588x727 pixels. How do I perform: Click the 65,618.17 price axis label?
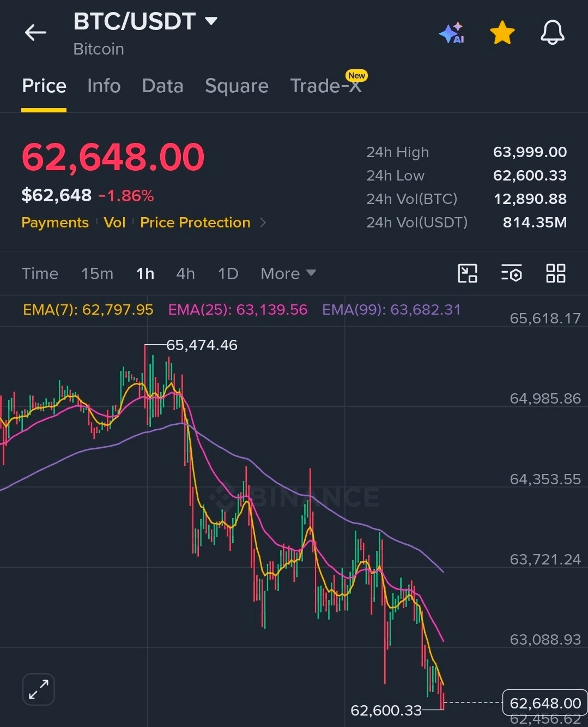coord(545,319)
